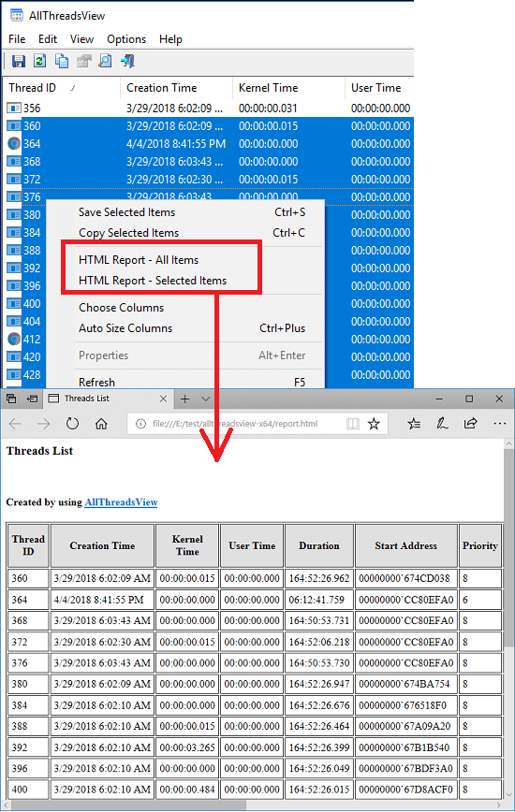The image size is (515, 812).
Task: Click the browser Forward arrow
Action: [43, 424]
